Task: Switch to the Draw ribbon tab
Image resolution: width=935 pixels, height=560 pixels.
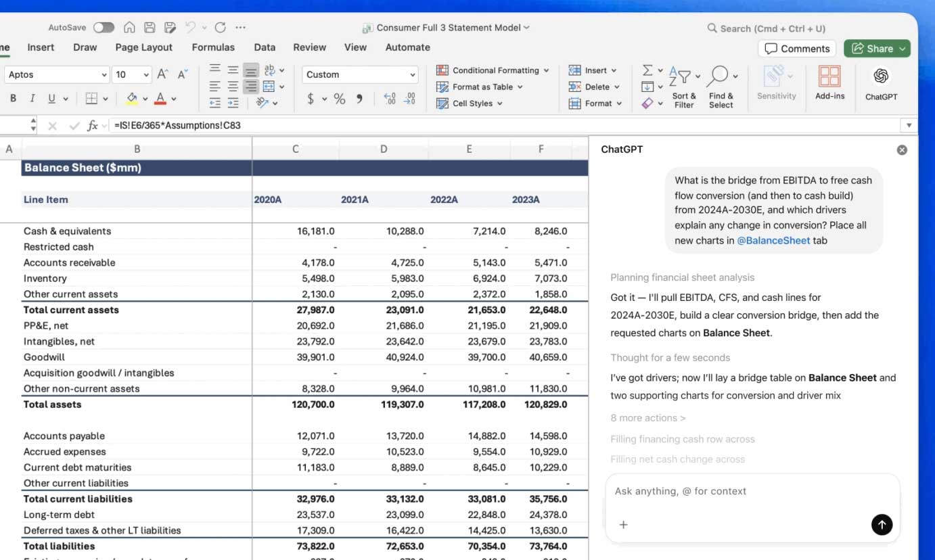Action: 85,47
